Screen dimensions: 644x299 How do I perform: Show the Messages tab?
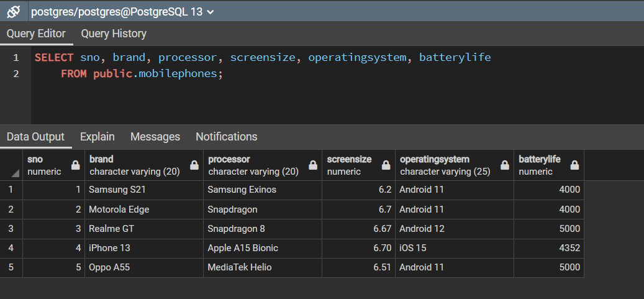point(155,137)
